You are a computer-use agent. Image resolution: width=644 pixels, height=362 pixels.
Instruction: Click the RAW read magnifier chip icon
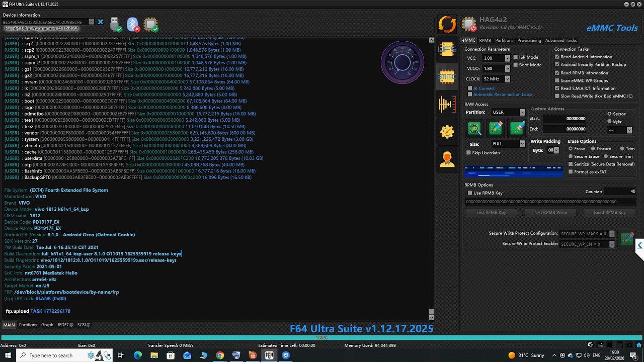coord(474,128)
